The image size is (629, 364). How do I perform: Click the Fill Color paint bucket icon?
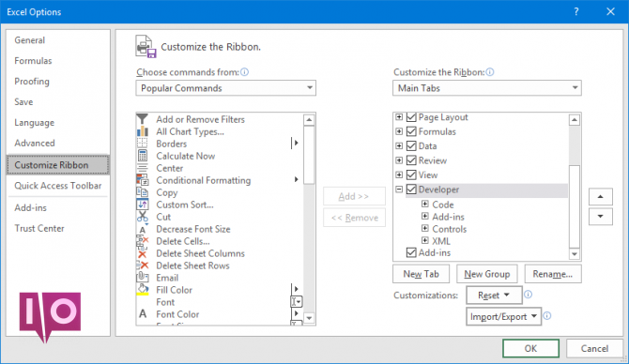(x=143, y=290)
